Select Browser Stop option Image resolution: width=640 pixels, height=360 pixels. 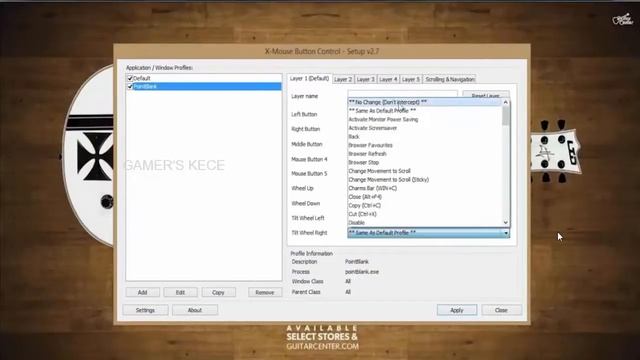point(424,162)
